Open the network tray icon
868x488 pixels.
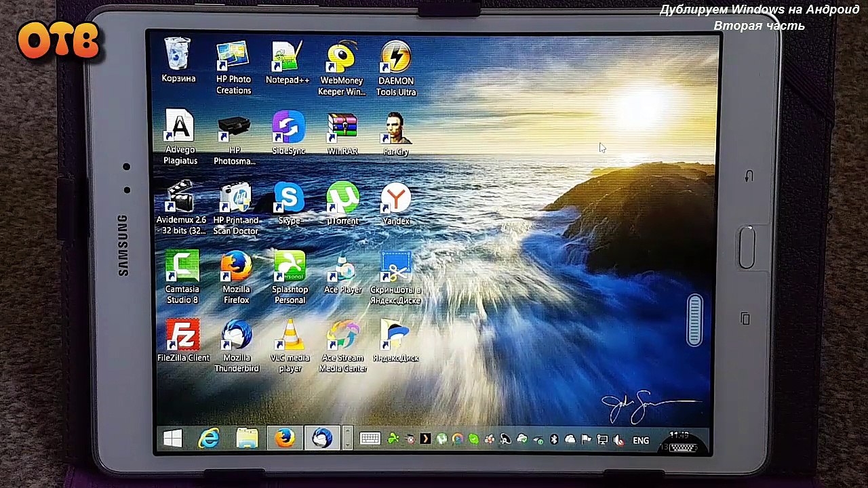(602, 440)
